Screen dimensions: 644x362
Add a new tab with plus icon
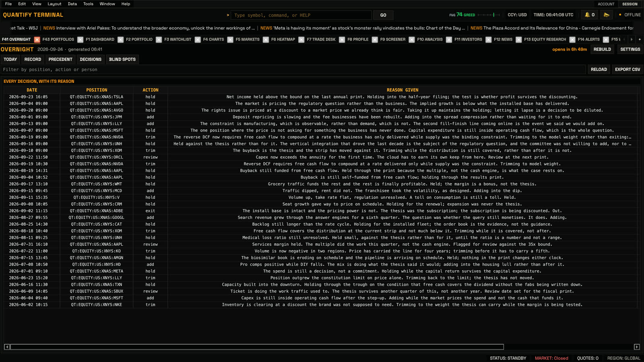(640, 39)
